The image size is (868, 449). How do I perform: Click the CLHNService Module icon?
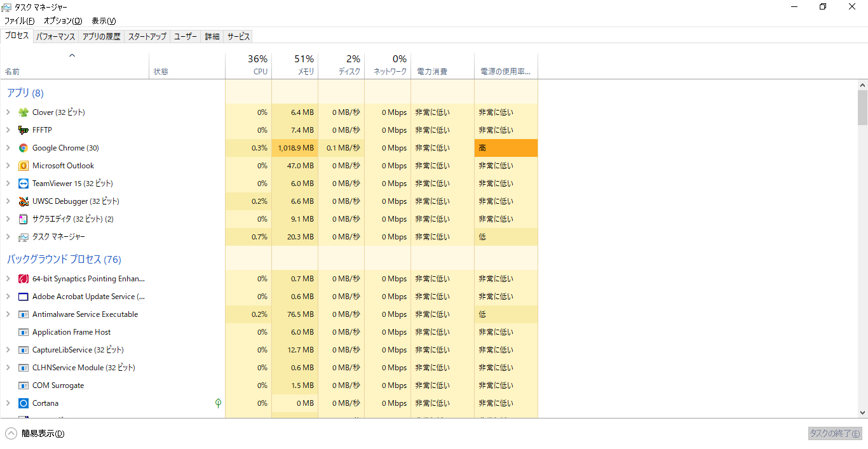pos(24,368)
